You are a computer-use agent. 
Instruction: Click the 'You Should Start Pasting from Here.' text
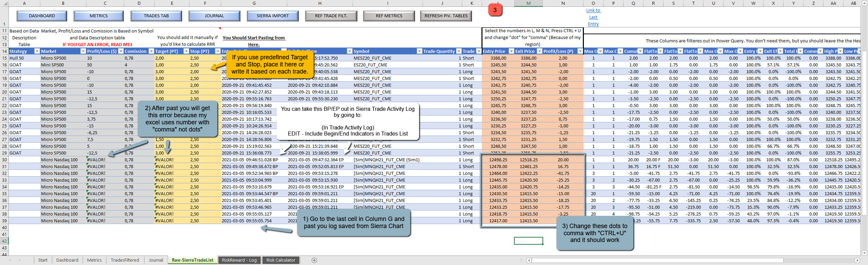click(254, 41)
